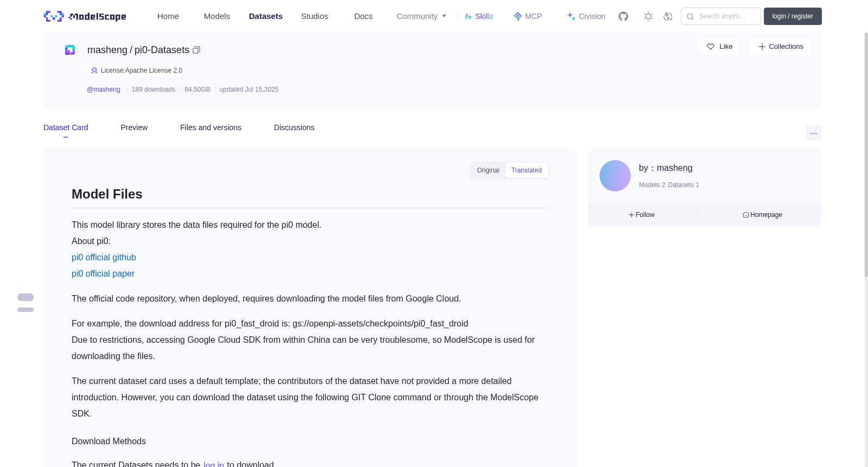Copy dataset name pi0-Datasets icon
The image size is (868, 467).
[x=196, y=50]
